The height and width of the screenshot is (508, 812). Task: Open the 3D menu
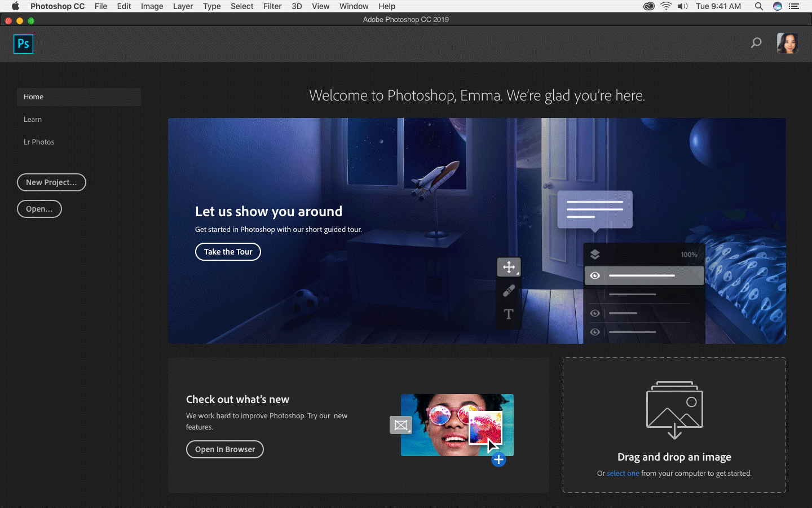click(297, 6)
